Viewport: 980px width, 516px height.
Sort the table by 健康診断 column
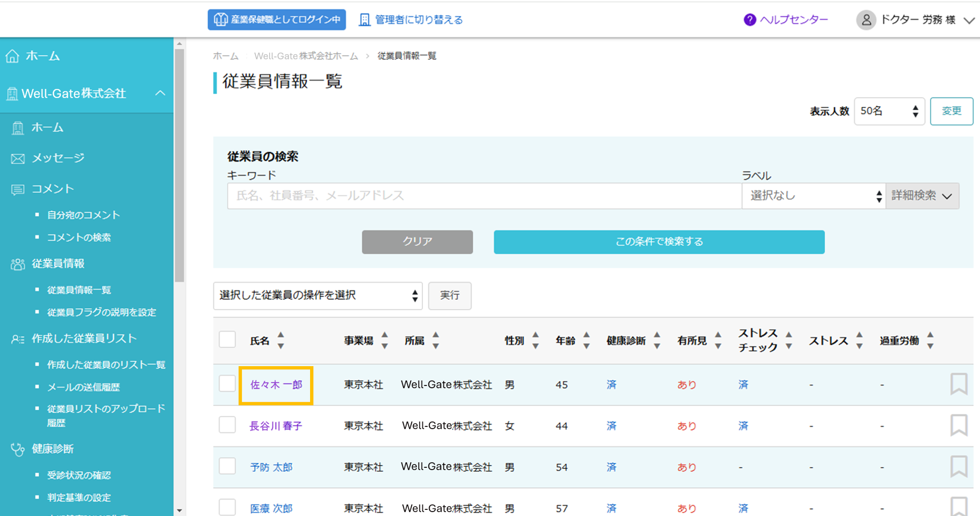tap(657, 341)
